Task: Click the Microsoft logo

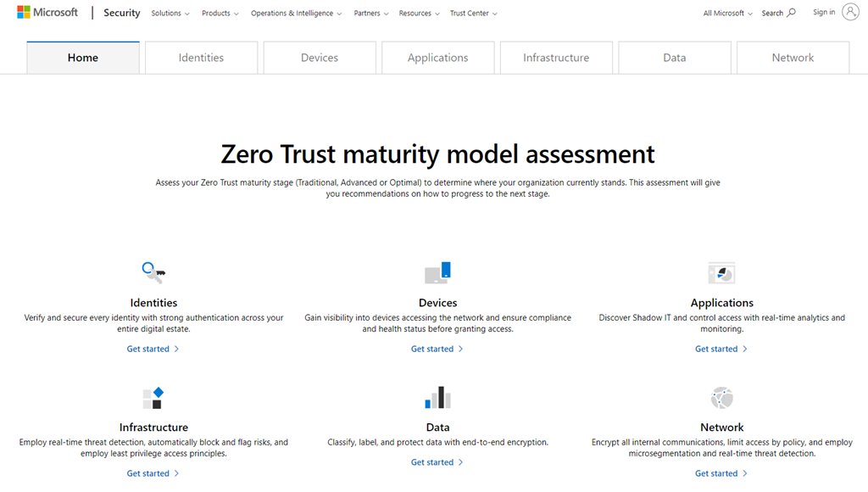Action: (x=47, y=13)
